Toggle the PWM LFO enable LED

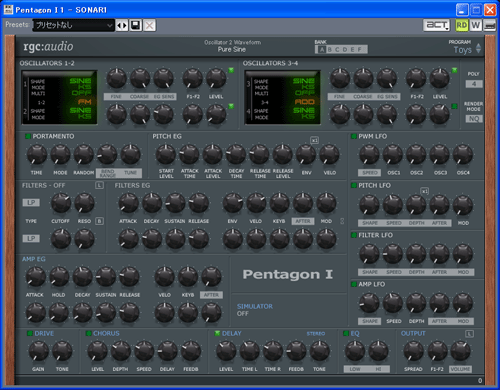354,136
